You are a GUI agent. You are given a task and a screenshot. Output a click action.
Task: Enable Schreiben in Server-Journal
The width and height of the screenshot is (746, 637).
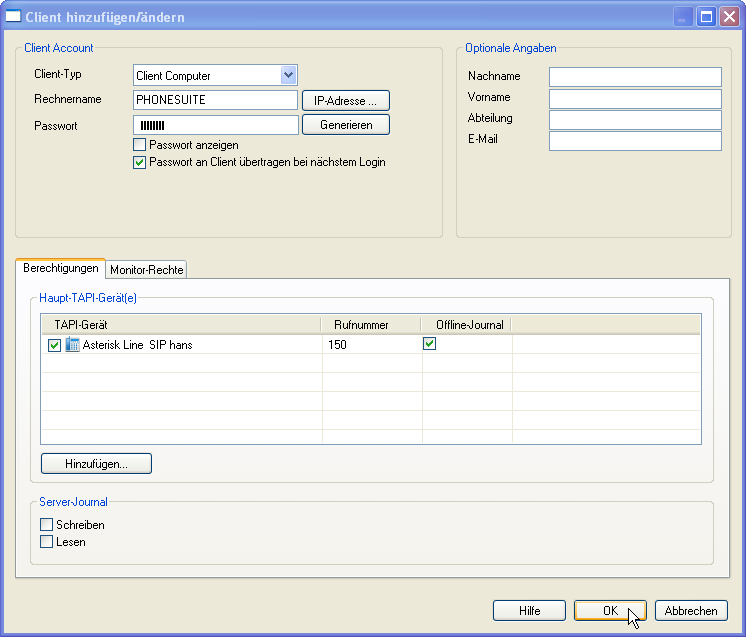pos(46,525)
